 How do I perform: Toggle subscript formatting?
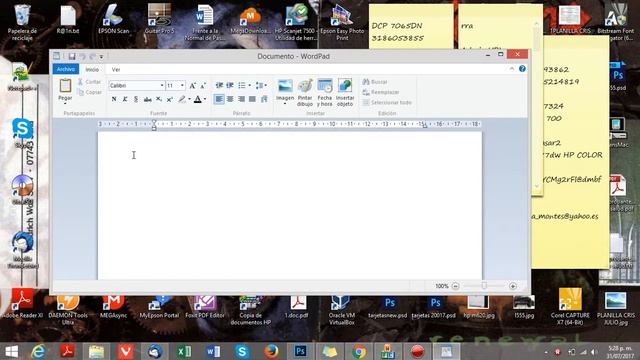click(x=159, y=99)
